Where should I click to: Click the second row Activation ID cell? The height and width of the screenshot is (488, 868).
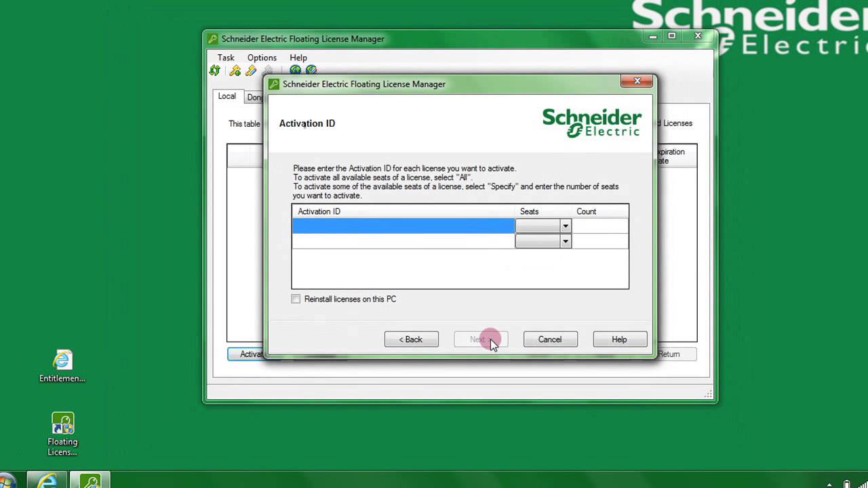(x=403, y=241)
